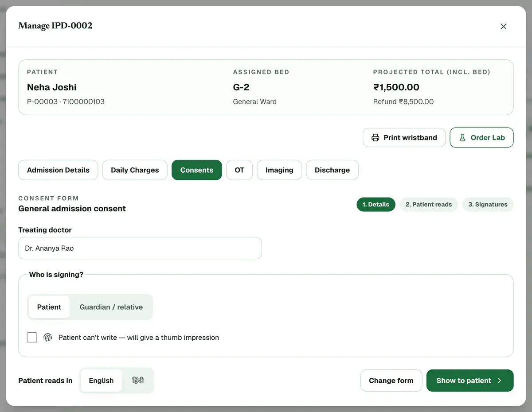Screen dimensions: 532x412
Task: Click patient ID P-00003 · 7100000103
Action: pos(66,101)
